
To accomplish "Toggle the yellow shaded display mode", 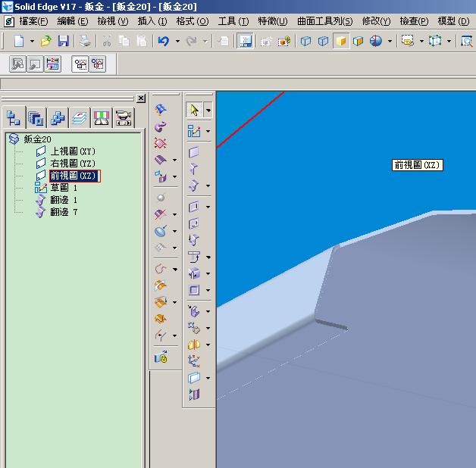I will point(341,41).
